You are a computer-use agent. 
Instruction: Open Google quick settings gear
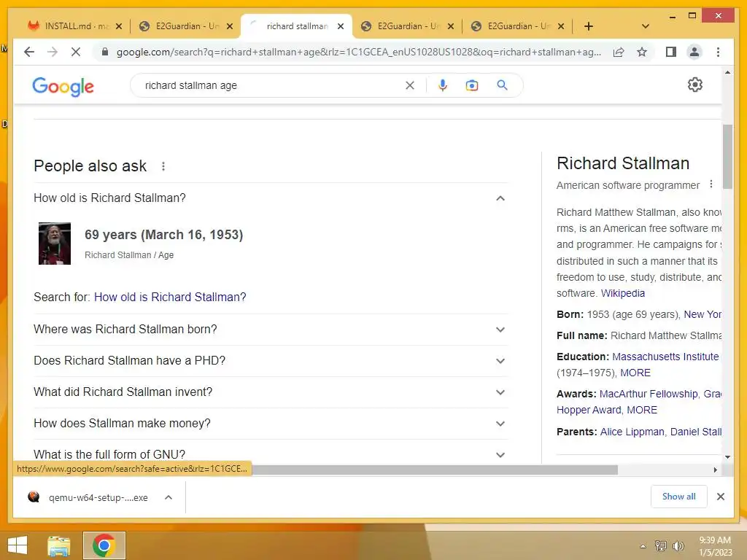(695, 85)
